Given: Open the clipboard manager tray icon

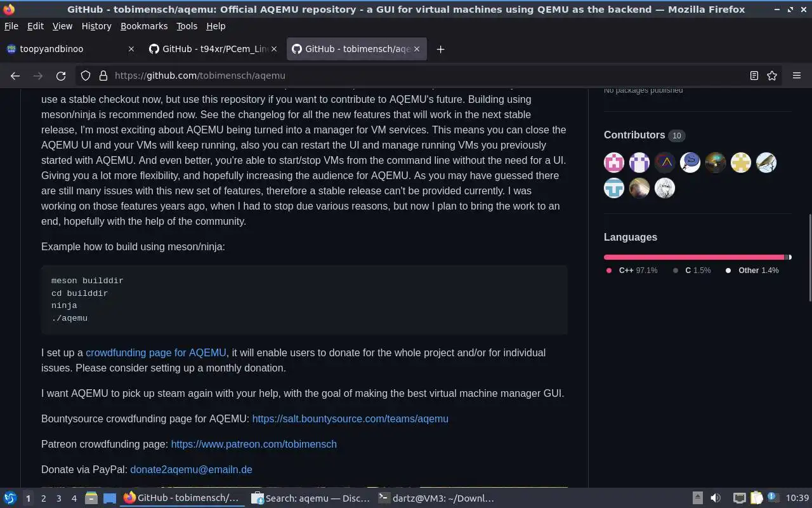Looking at the screenshot, I should coord(756,498).
